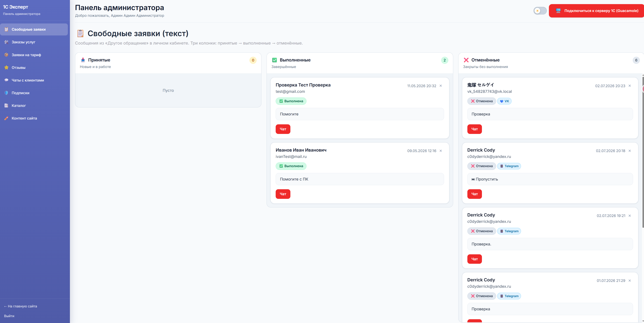
Task: Click the clipboard icon beside Свободные заявки heading
Action: point(80,33)
